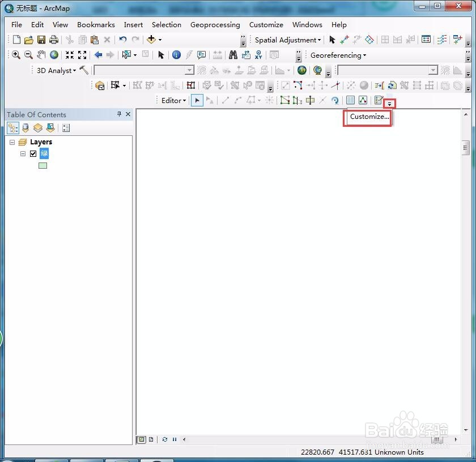Click Fixed Zoom In icon

[x=70, y=55]
